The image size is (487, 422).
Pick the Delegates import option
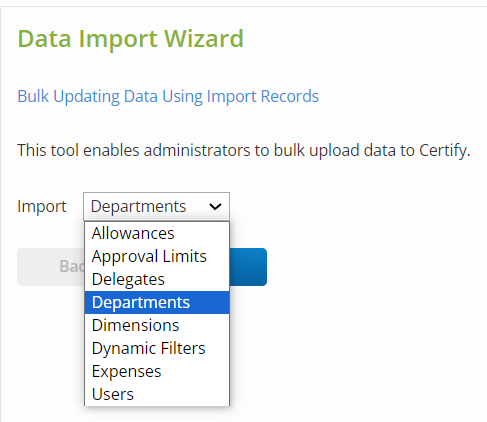157,279
